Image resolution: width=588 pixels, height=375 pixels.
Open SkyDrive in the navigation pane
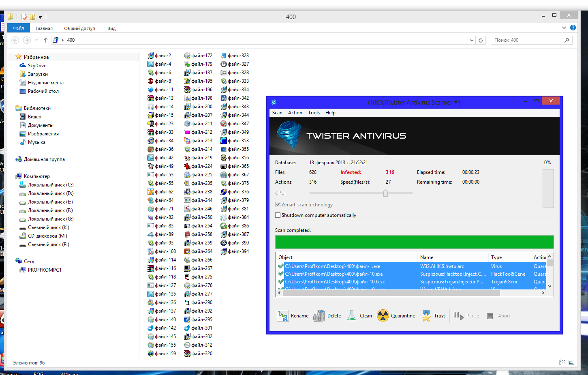[x=33, y=66]
